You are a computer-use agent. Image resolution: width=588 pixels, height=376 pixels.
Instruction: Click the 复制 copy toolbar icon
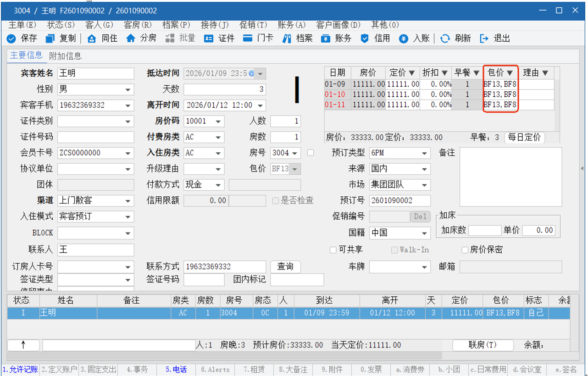point(50,39)
